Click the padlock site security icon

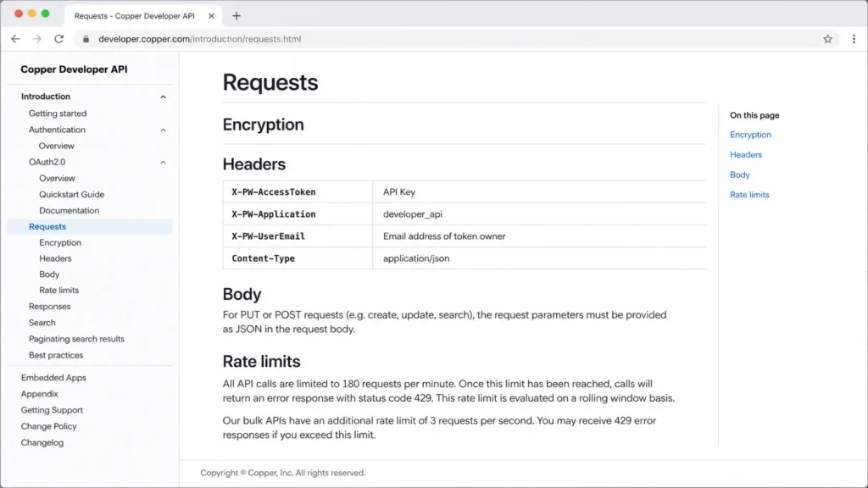pos(86,39)
